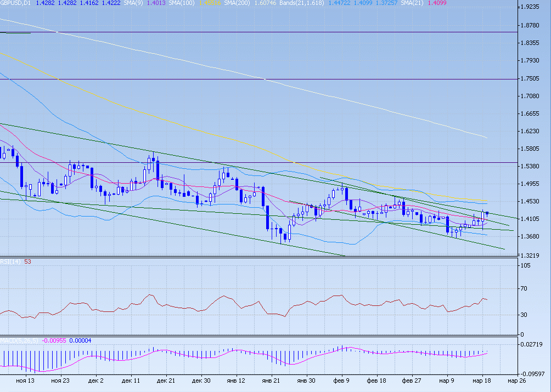The height and width of the screenshot is (392, 551).
Task: Click the 'ноя 13' date on time axis
Action: (24, 380)
